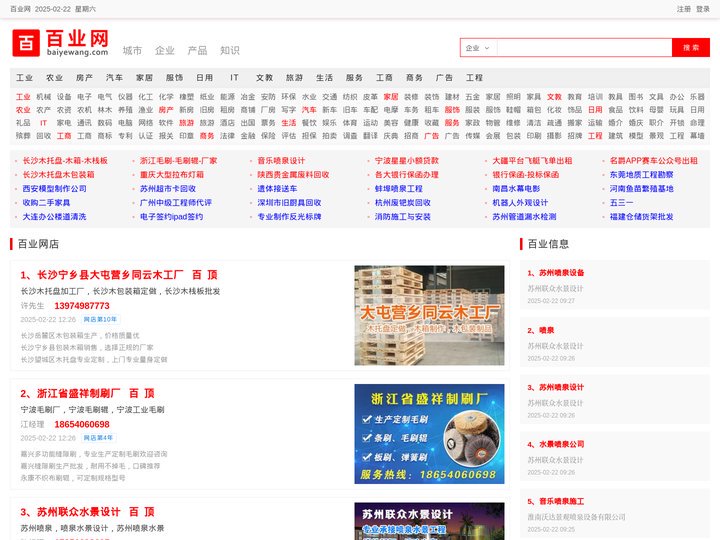
Task: Open the 浙江毛刷-毛刷辊-厂家 link
Action: (x=178, y=161)
